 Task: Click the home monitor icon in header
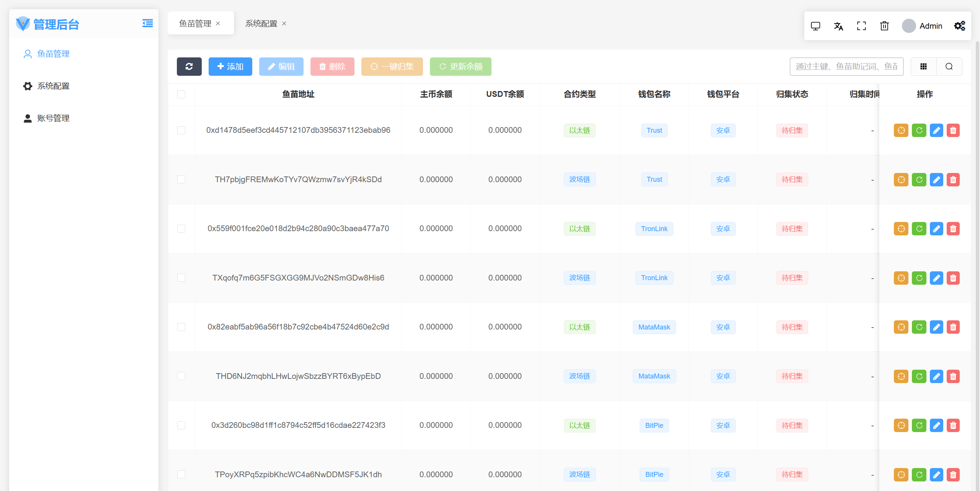(815, 26)
